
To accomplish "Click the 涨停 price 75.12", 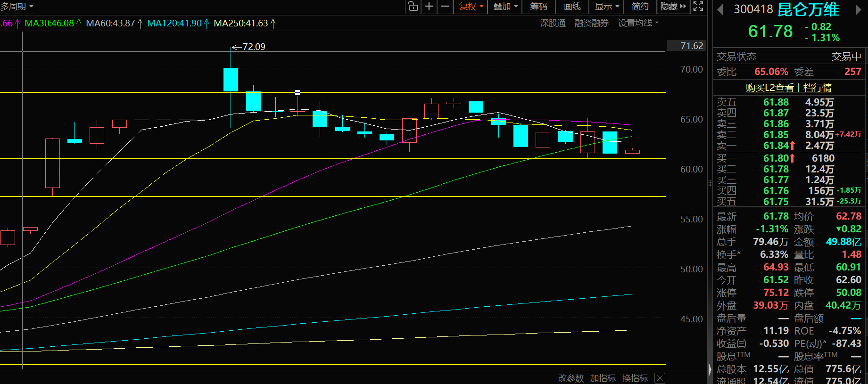I will coord(776,293).
